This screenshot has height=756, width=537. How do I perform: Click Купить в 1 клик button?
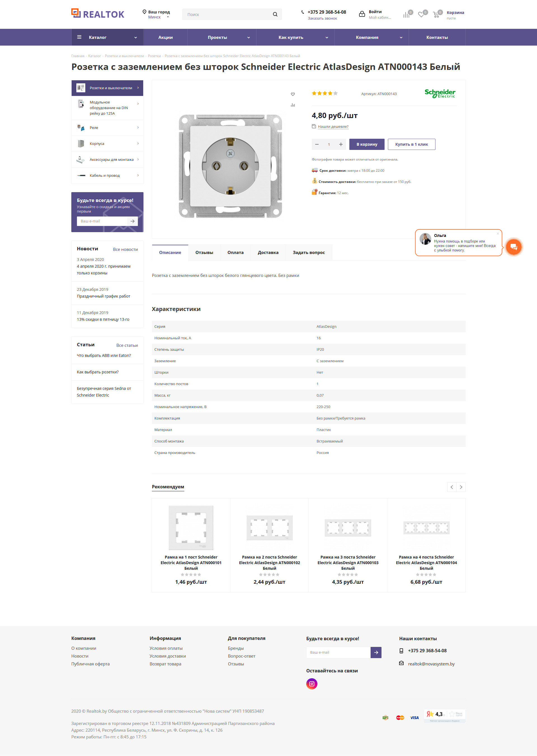pyautogui.click(x=411, y=144)
